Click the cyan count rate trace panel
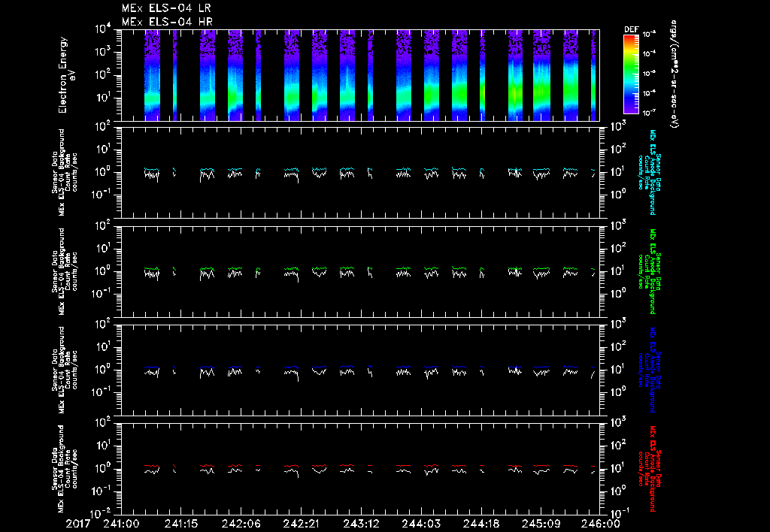The height and width of the screenshot is (532, 770). pos(360,173)
